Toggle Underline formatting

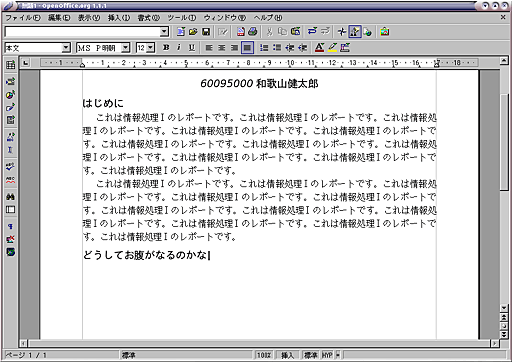(x=192, y=48)
